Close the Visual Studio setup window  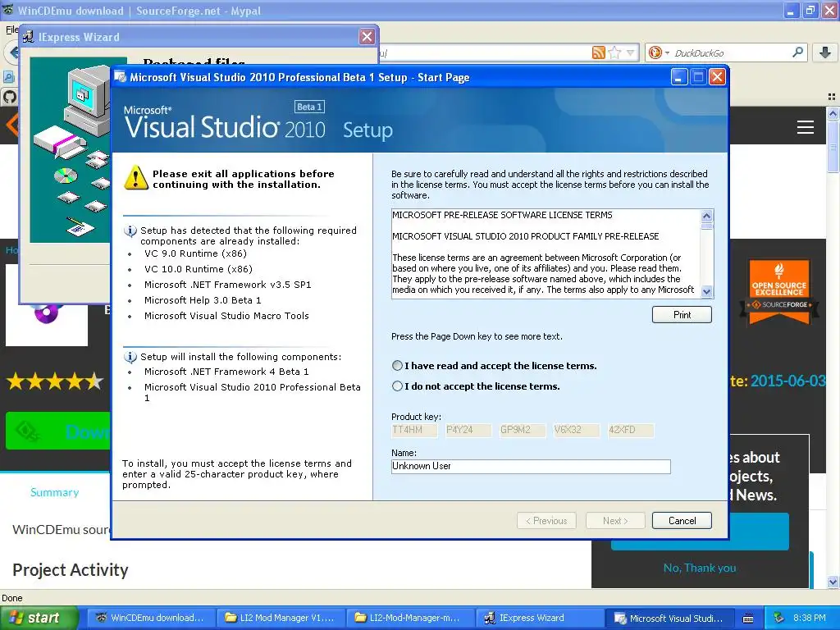pyautogui.click(x=717, y=77)
